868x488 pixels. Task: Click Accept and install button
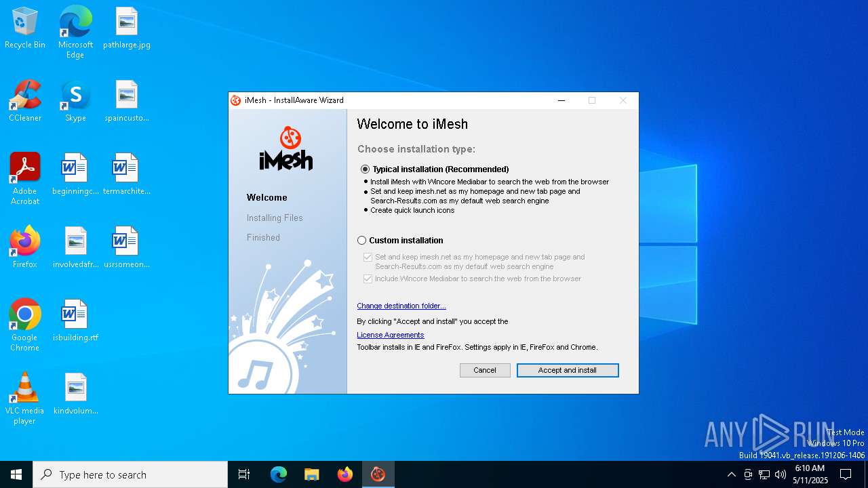pos(568,371)
